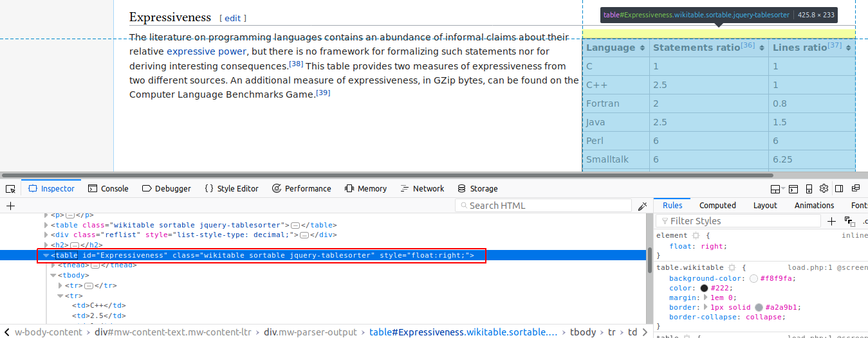Click Fortran cell in table

616,103
